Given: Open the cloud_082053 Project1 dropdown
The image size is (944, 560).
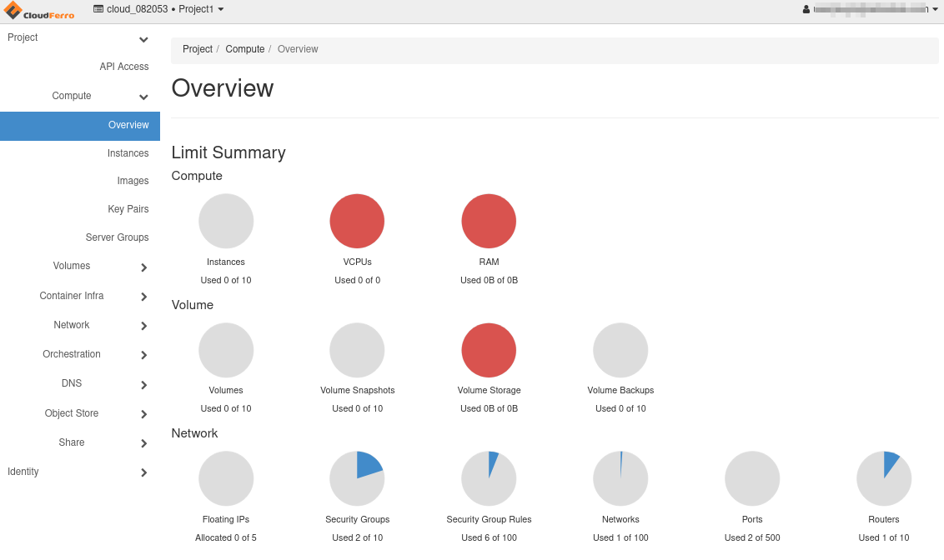Looking at the screenshot, I should [159, 9].
